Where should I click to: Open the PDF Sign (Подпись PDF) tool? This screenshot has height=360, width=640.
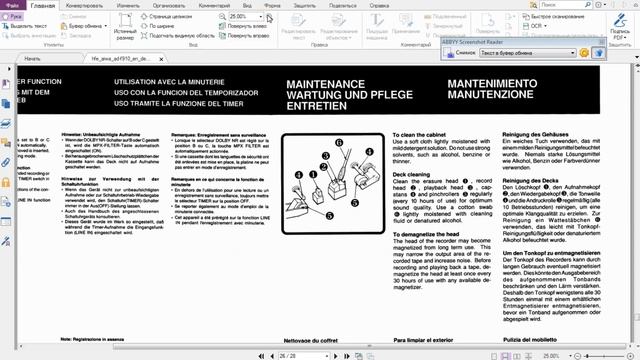coord(620,27)
